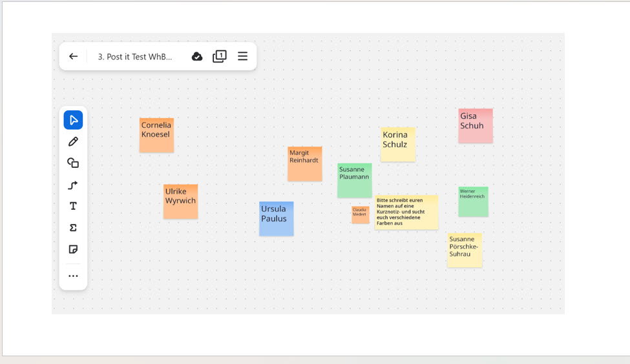The width and height of the screenshot is (630, 364).
Task: Pick the sigma formula tool
Action: pyautogui.click(x=73, y=228)
